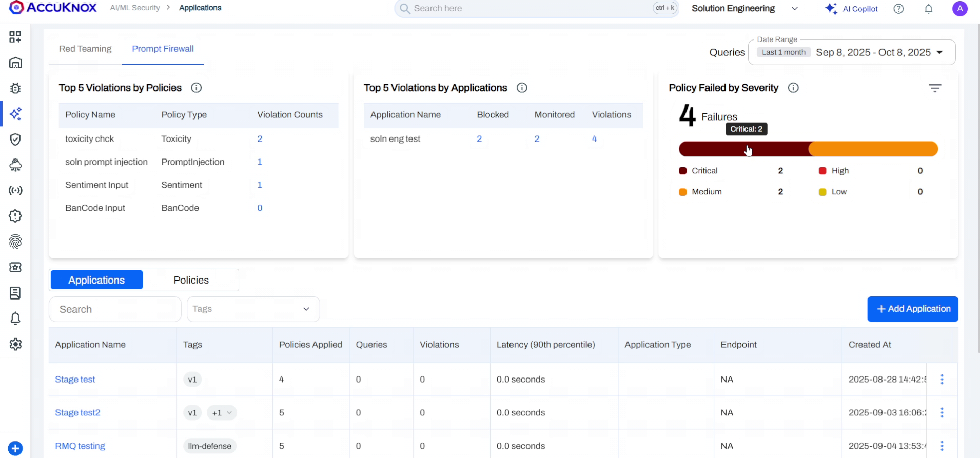The width and height of the screenshot is (980, 458).
Task: Open the RMQ testing application link
Action: (x=80, y=446)
